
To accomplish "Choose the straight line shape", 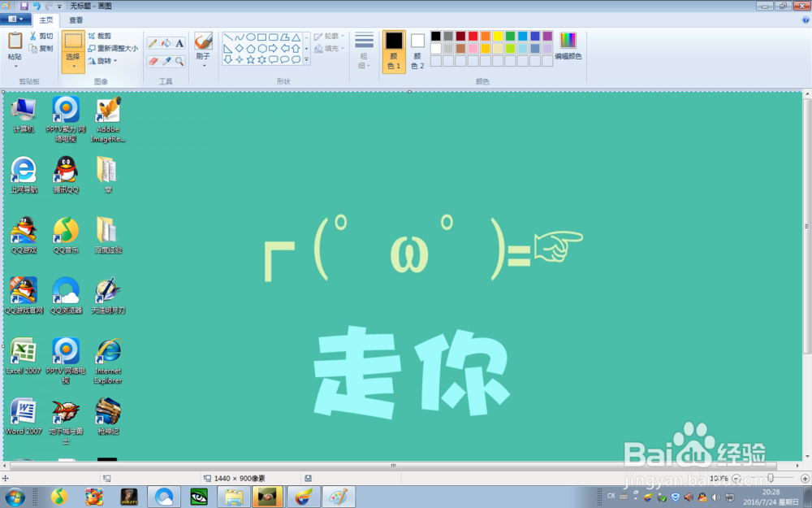I will click(228, 37).
